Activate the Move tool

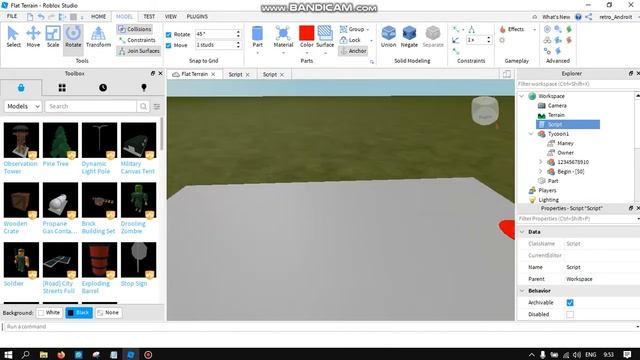tap(33, 37)
